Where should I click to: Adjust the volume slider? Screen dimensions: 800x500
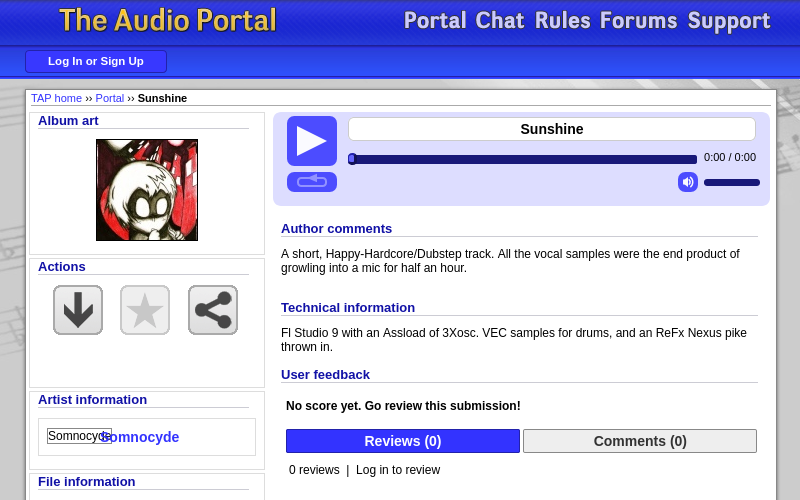[731, 182]
